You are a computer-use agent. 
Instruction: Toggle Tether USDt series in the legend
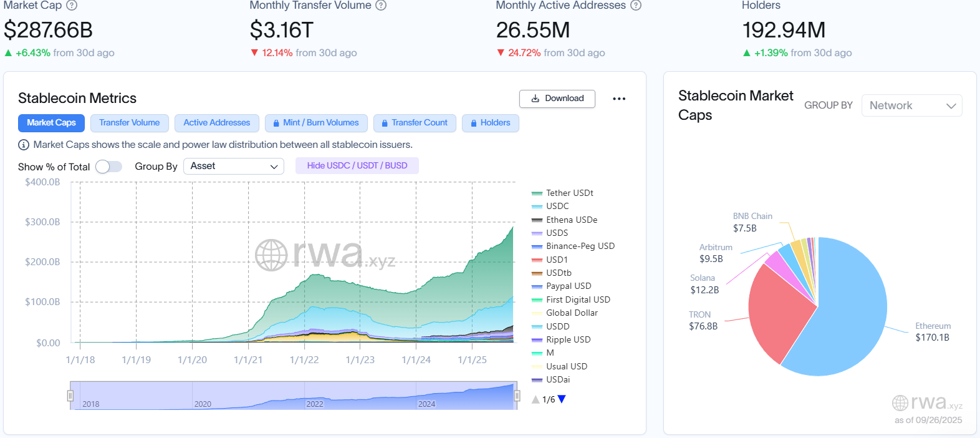click(x=562, y=193)
